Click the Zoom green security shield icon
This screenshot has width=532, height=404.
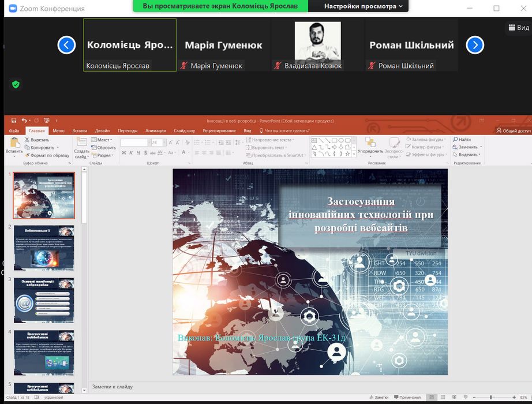point(16,84)
